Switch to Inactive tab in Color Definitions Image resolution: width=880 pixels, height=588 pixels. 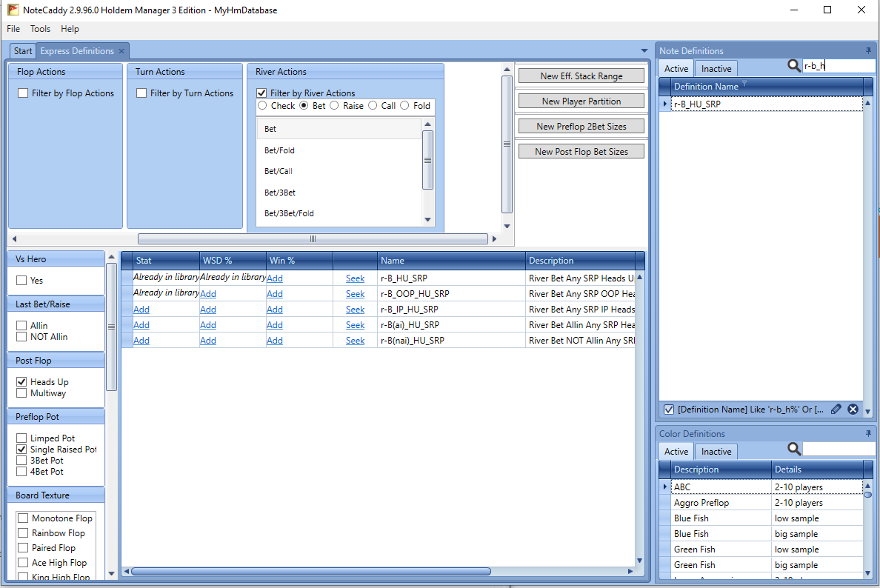click(x=716, y=452)
